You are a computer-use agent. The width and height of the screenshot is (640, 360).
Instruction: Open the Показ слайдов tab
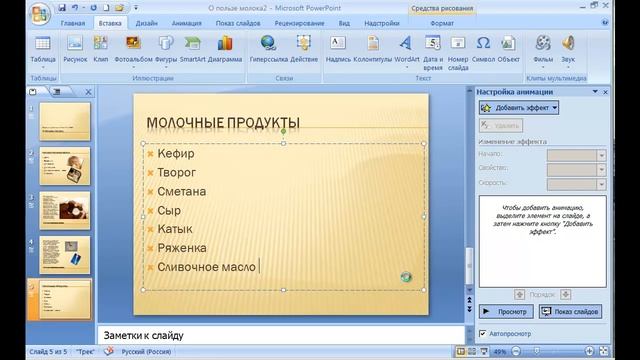point(238,23)
